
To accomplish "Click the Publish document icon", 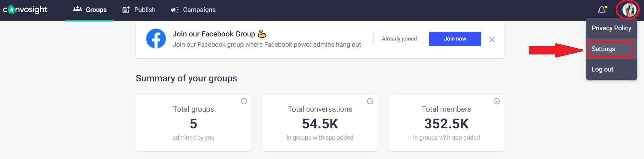I will [126, 10].
